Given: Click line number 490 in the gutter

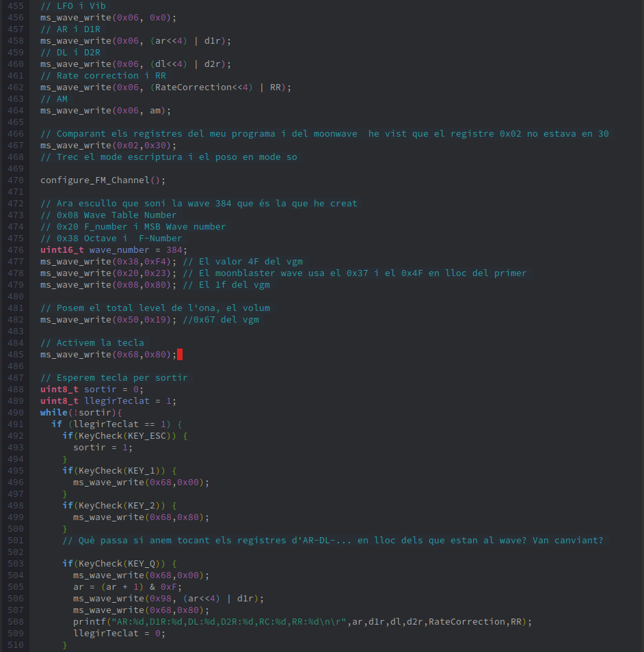Looking at the screenshot, I should [16, 413].
